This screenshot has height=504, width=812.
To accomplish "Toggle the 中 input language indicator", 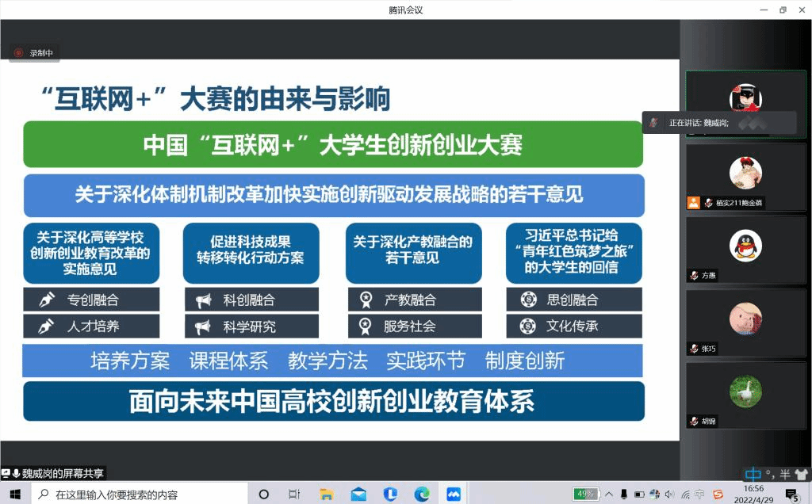I will (x=752, y=475).
